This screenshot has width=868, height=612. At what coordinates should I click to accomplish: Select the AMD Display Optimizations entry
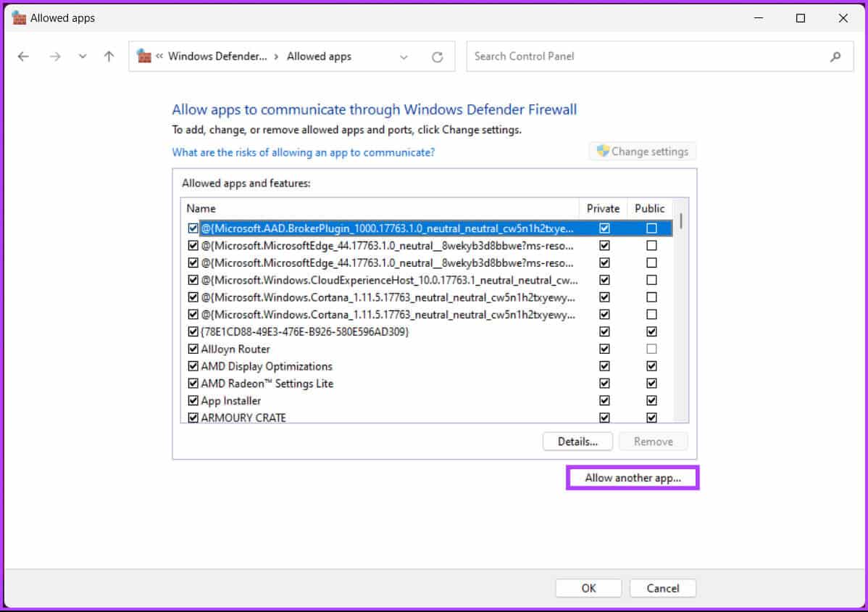(x=266, y=366)
